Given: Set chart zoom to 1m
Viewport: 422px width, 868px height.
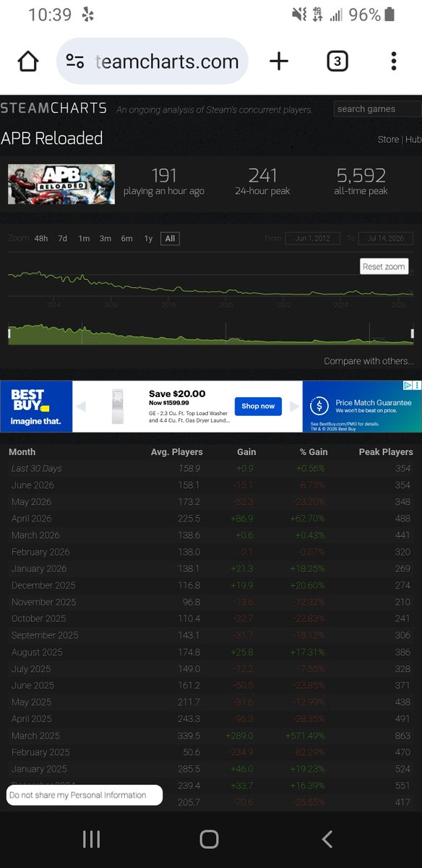Looking at the screenshot, I should [84, 239].
